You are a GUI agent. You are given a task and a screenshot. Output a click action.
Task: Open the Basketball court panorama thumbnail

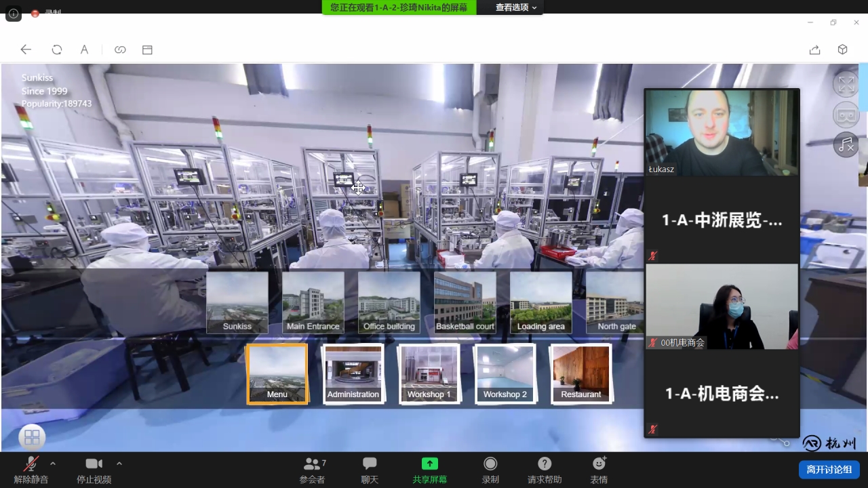click(x=465, y=302)
